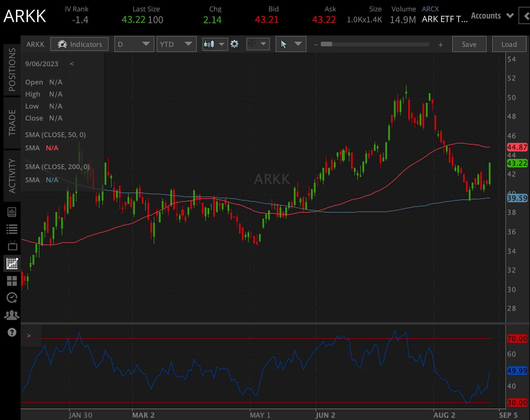The image size is (530, 420).
Task: Click the Size value 1.0Kx1.4K
Action: (364, 20)
